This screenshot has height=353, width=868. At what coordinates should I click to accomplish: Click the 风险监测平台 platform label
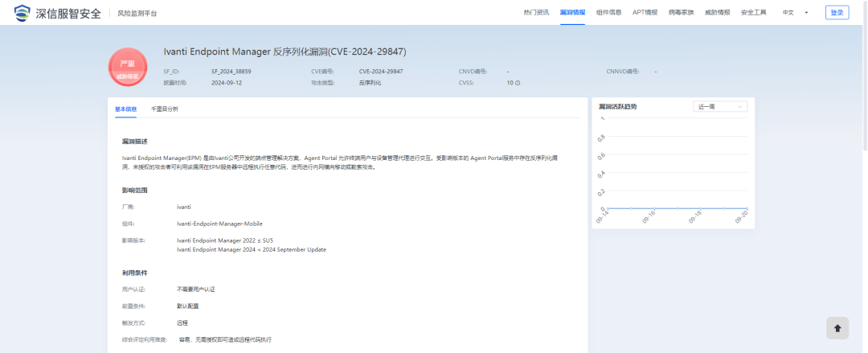click(137, 14)
